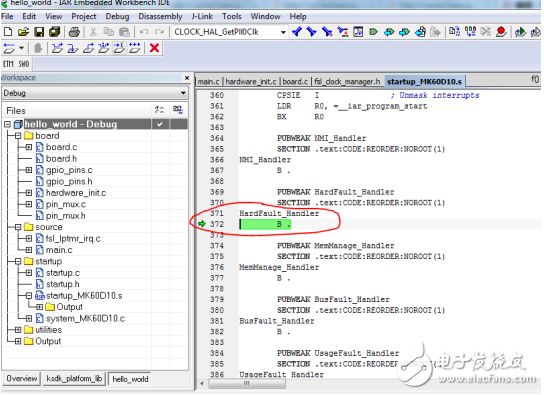Select gpio_pins.h in the file tree
The width and height of the screenshot is (544, 395).
pos(69,181)
